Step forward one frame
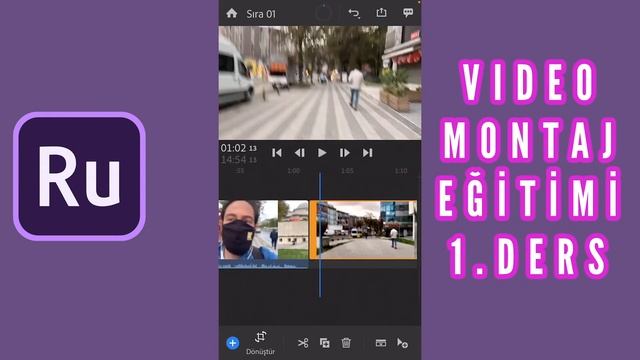The image size is (640, 360). point(344,153)
